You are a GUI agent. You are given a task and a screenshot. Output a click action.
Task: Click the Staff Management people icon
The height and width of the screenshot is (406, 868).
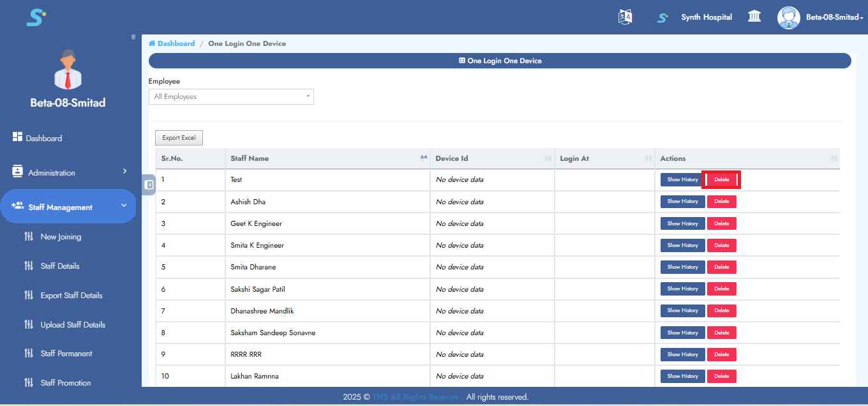pos(17,206)
